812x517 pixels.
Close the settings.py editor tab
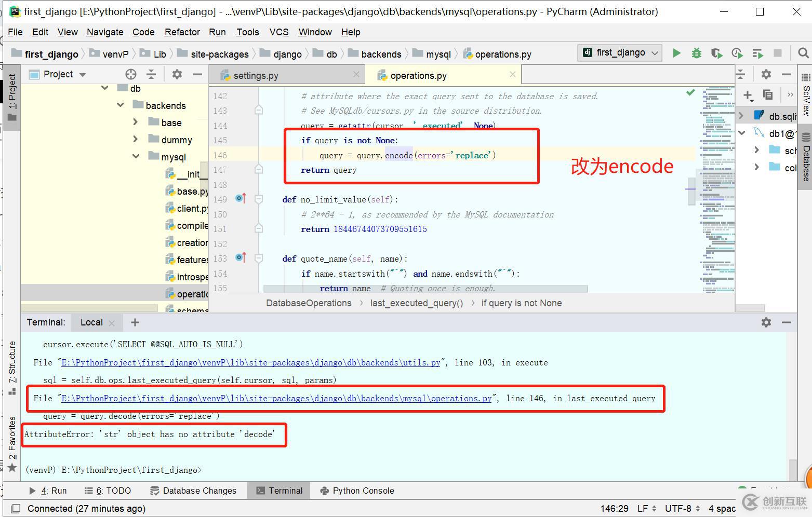(x=356, y=75)
